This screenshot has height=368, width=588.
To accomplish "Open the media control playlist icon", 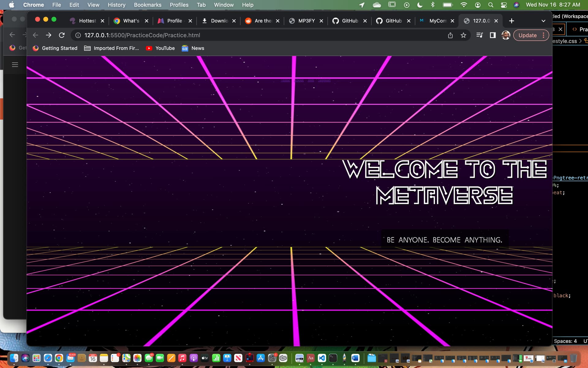I will tap(480, 35).
